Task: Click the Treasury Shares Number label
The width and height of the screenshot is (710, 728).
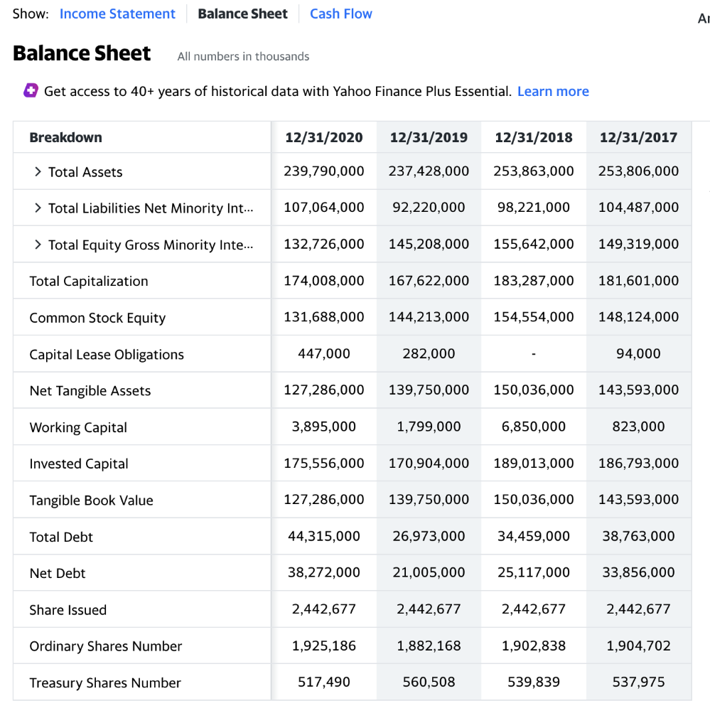Action: click(105, 683)
